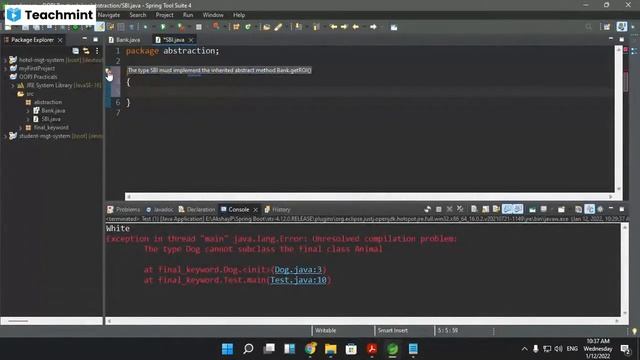Open Chrome from the Windows taskbar
This screenshot has height=360, width=640.
click(x=310, y=349)
